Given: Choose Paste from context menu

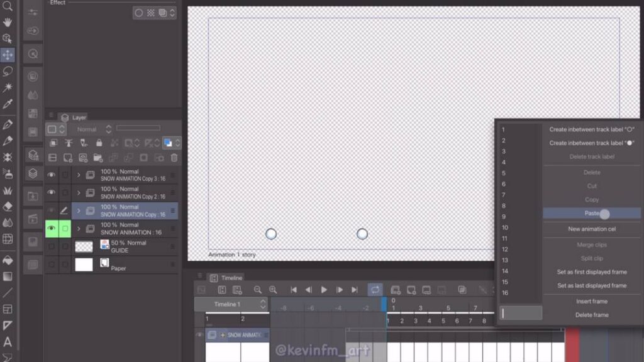Looking at the screenshot, I should 592,213.
